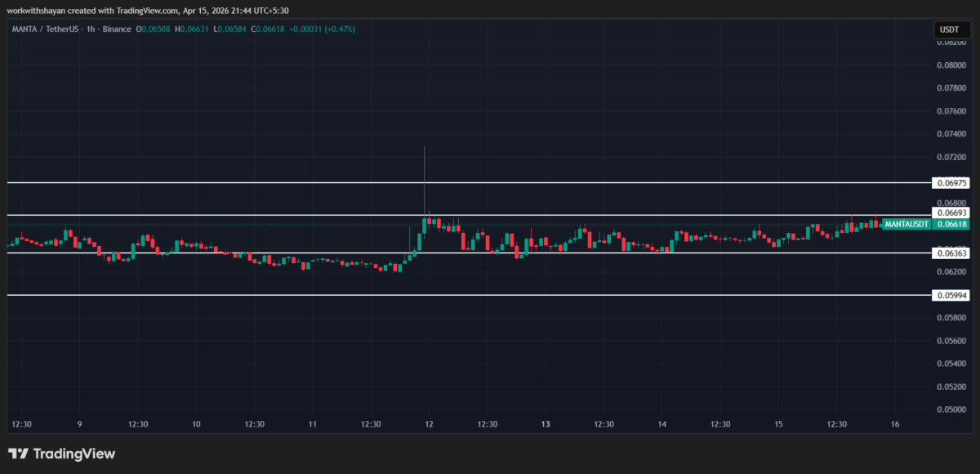Select the 0.06618 current price label
Image resolution: width=980 pixels, height=474 pixels.
(951, 224)
